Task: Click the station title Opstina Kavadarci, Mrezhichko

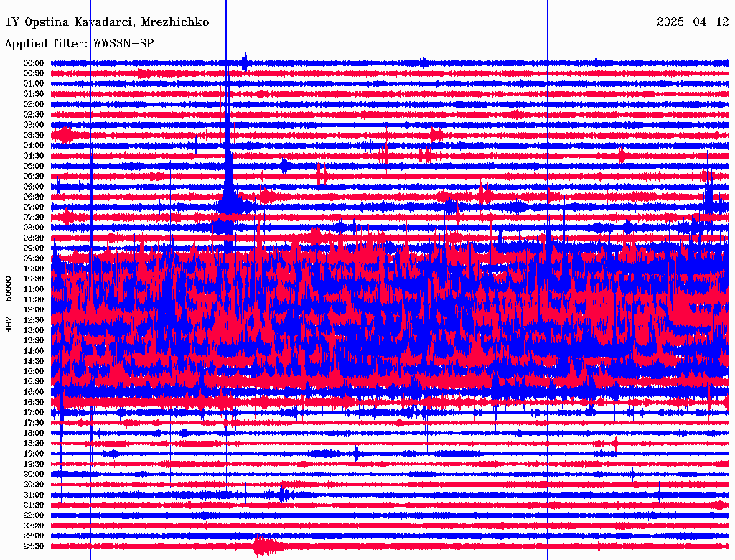Action: tap(107, 22)
